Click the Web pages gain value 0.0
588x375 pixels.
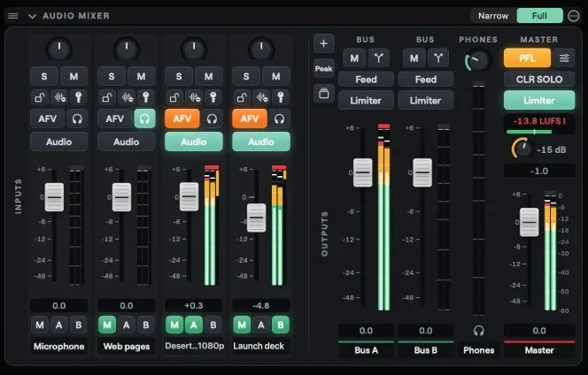coord(127,306)
